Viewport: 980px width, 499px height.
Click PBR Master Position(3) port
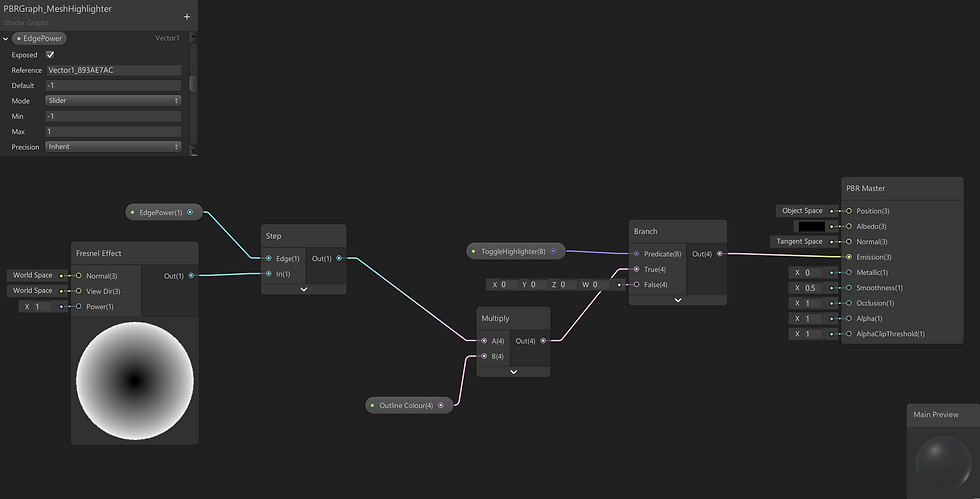pos(849,211)
